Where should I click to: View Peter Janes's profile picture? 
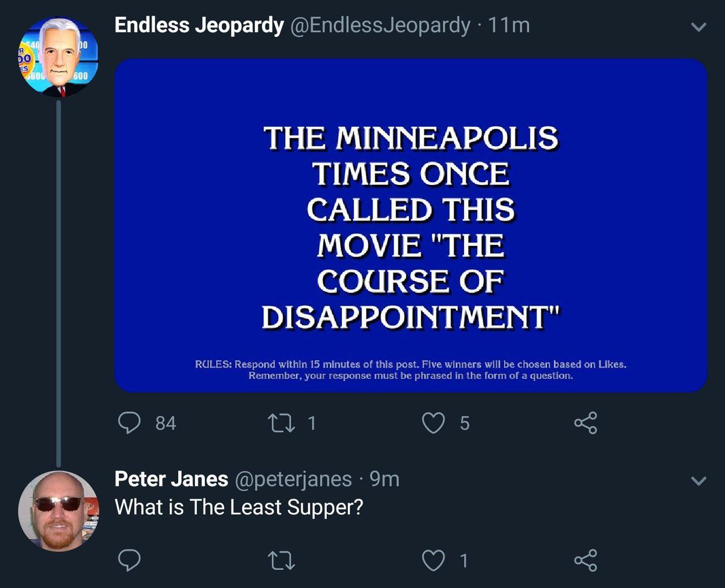[x=57, y=511]
